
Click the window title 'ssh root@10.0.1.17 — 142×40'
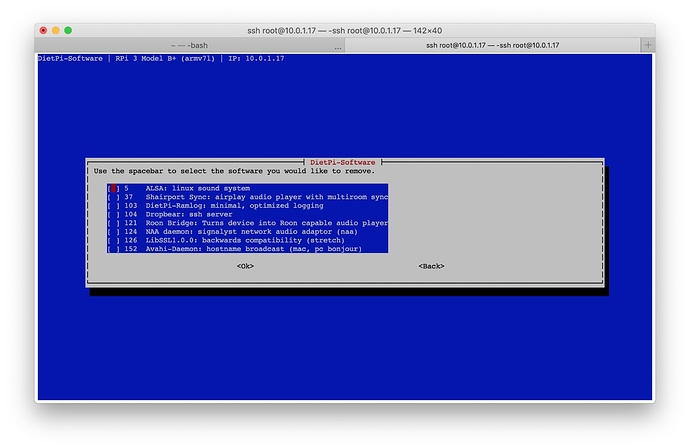click(345, 30)
